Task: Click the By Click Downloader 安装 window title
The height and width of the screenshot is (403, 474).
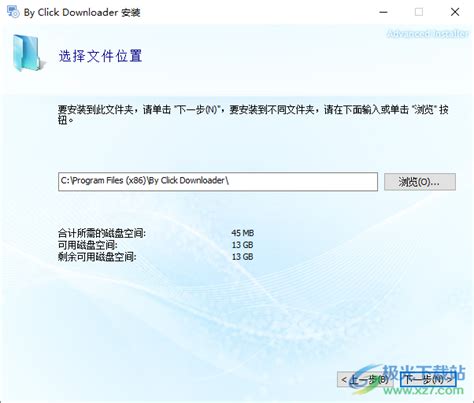Action: [x=82, y=13]
